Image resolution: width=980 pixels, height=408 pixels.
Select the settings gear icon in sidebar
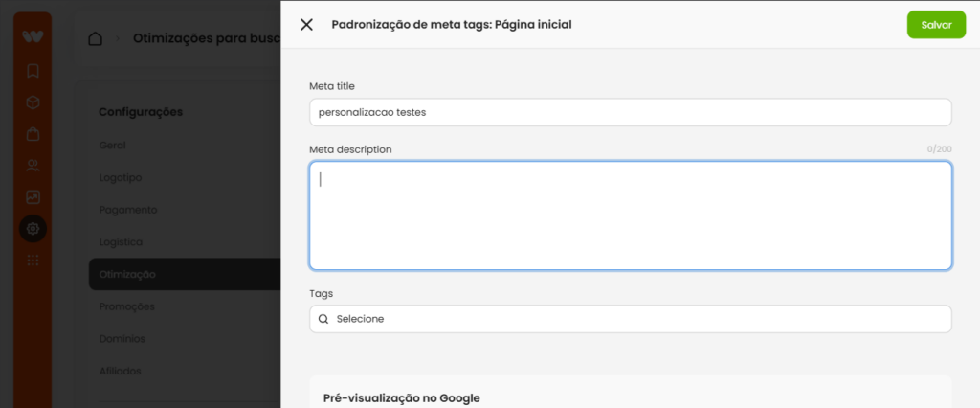pos(33,229)
